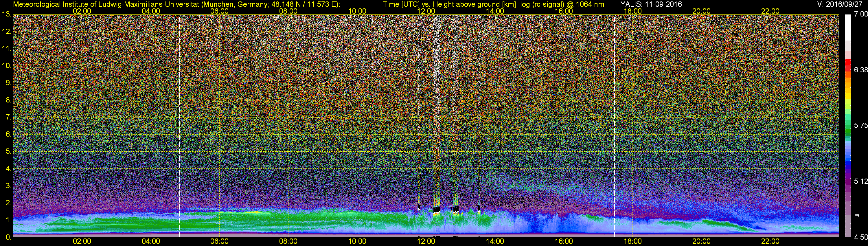Select the 06:00 label on the bottom time axis
This screenshot has height=246, width=868.
click(219, 241)
